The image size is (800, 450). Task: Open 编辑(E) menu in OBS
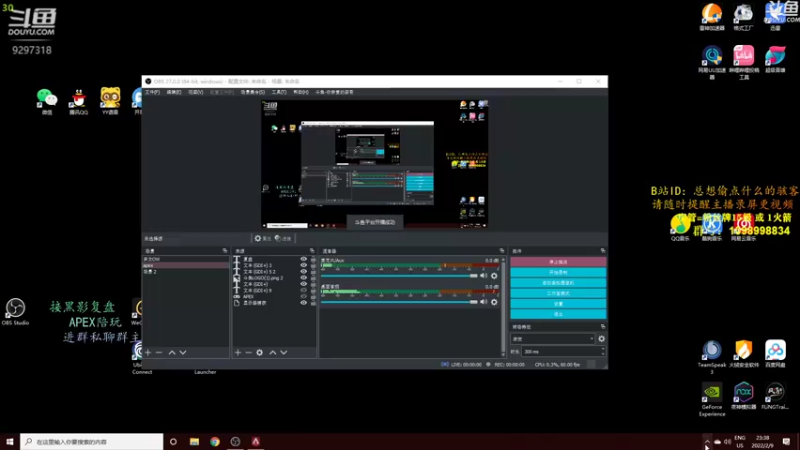click(174, 92)
